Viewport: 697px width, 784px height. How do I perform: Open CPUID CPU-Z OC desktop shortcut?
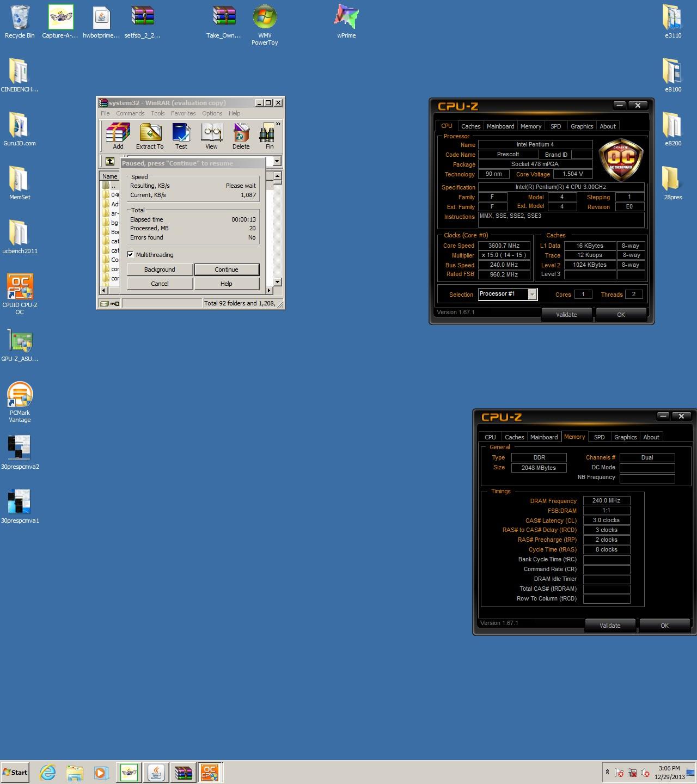pos(20,294)
